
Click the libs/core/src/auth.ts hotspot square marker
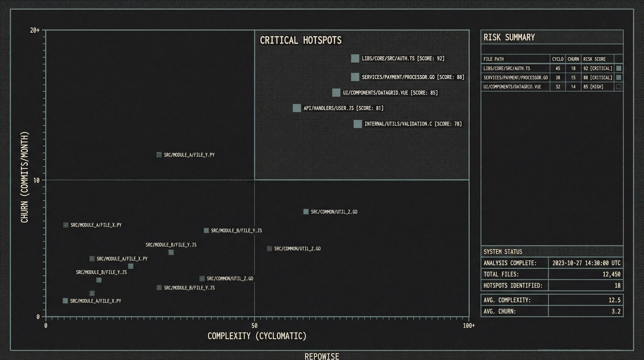coord(355,58)
